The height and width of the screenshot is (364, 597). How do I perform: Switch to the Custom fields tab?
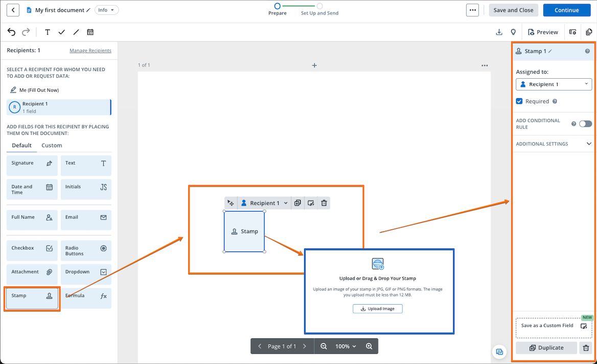point(52,145)
